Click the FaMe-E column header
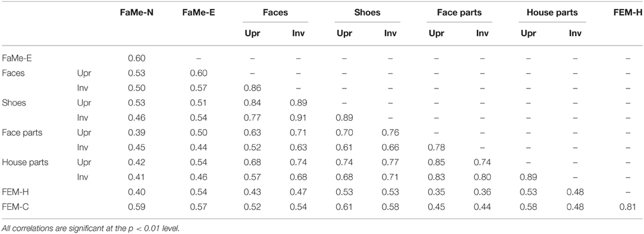The width and height of the screenshot is (644, 234). [198, 13]
